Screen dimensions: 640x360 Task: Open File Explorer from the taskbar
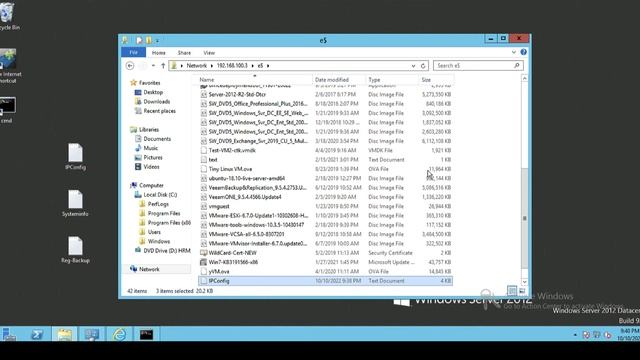pos(64,334)
